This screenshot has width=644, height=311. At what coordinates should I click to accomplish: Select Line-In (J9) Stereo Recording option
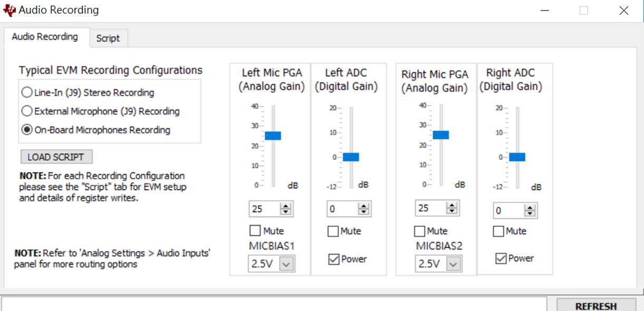point(27,93)
